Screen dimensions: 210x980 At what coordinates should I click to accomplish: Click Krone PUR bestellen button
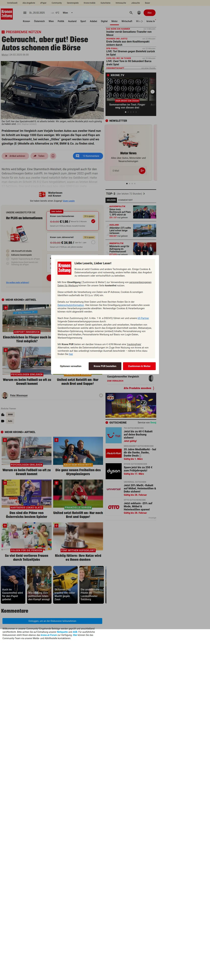pos(105,366)
